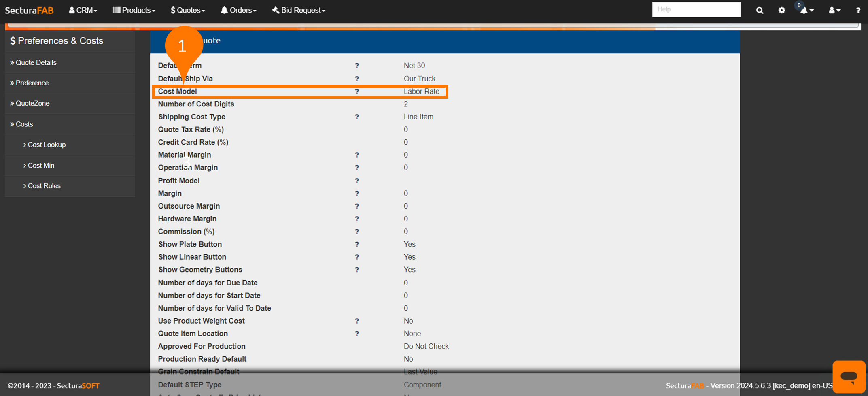The image size is (868, 396).
Task: Click help icon next to Shipping Cost Type
Action: (x=357, y=117)
